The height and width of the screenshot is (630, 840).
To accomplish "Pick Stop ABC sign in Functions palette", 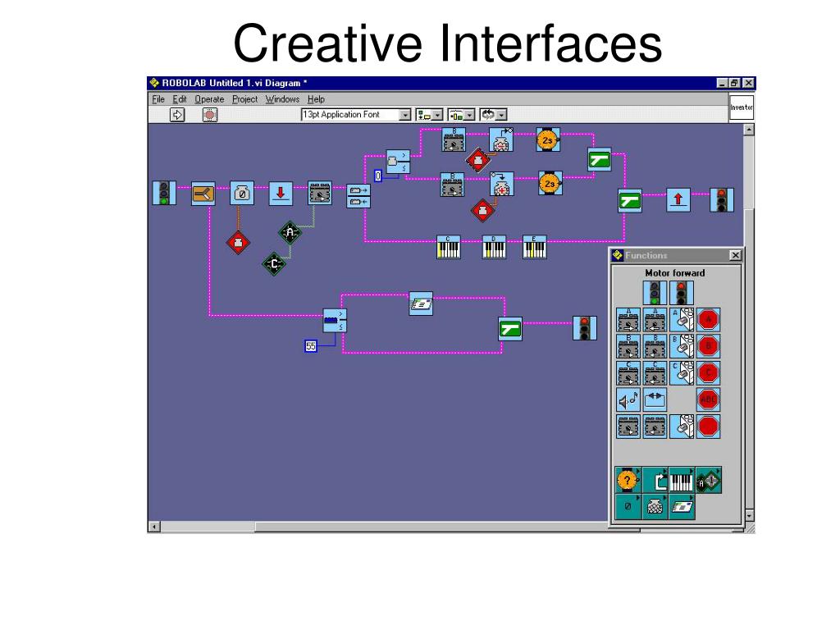I will [x=708, y=400].
